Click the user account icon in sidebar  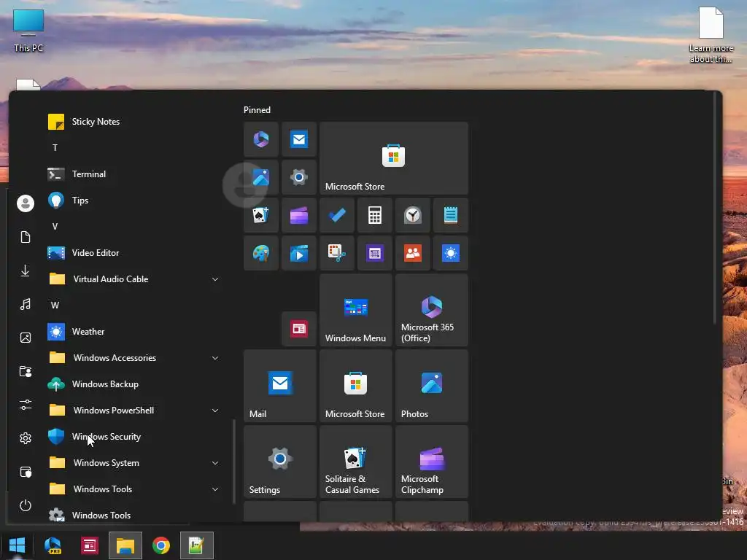26,203
